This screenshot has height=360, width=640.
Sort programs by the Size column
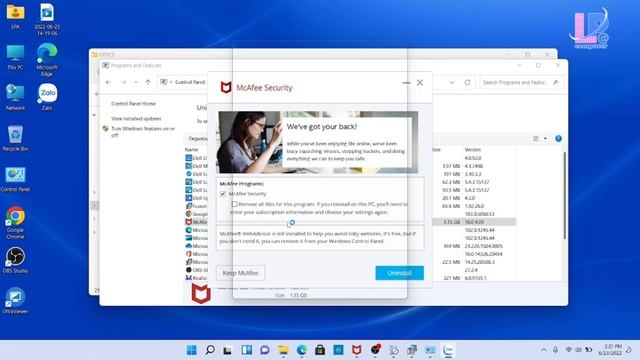(x=436, y=150)
